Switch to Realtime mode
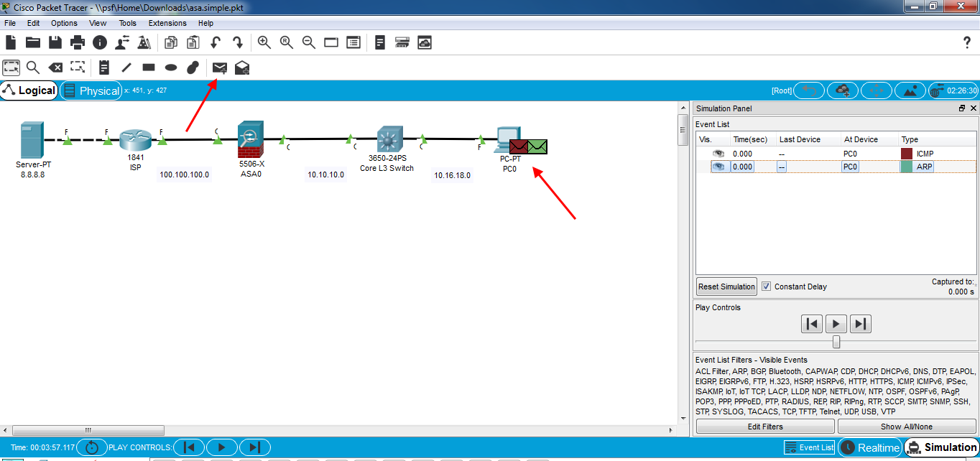The height and width of the screenshot is (461, 980). coord(870,447)
